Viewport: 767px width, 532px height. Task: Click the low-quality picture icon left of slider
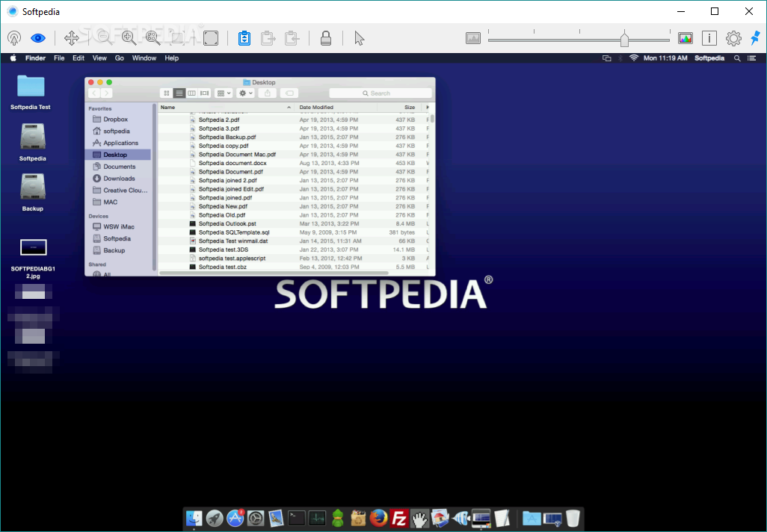[x=473, y=38]
